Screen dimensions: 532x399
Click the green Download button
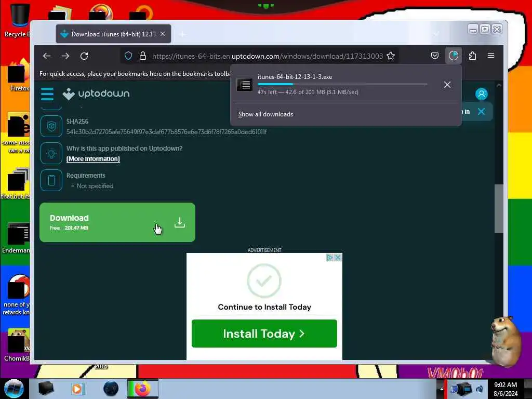point(117,222)
